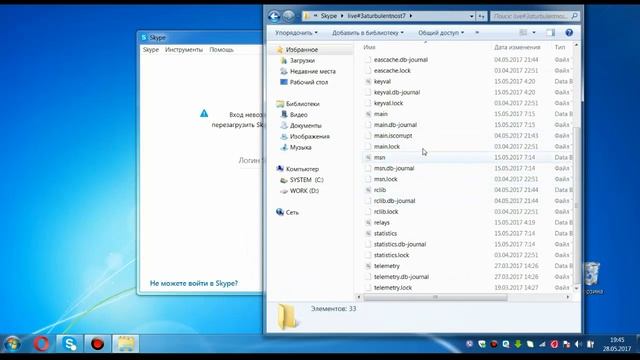Open address bar history dropdown arrow
Image resolution: width=640 pixels, height=360 pixels.
coord(471,16)
